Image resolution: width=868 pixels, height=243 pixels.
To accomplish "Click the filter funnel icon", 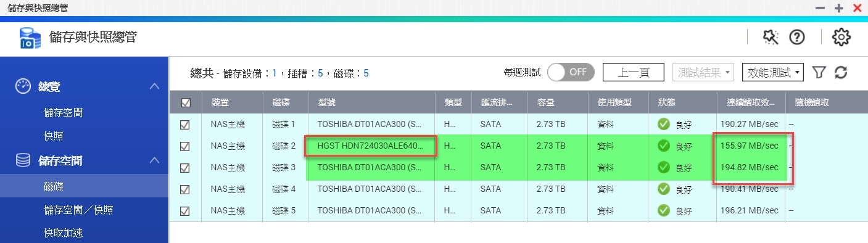I will [819, 73].
